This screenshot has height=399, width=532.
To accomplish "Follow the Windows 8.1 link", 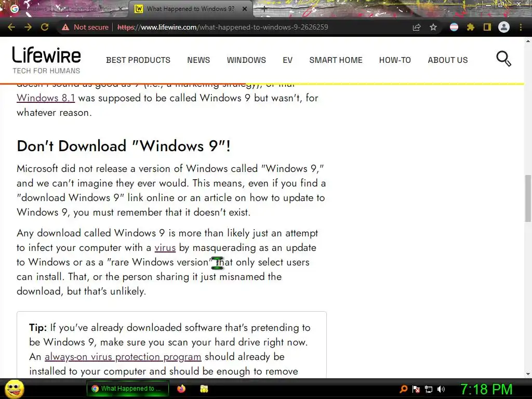I will pyautogui.click(x=46, y=98).
